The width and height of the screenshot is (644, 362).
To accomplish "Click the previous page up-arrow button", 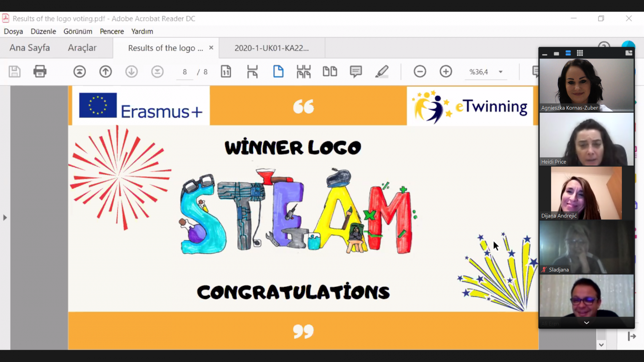I will coord(106,71).
